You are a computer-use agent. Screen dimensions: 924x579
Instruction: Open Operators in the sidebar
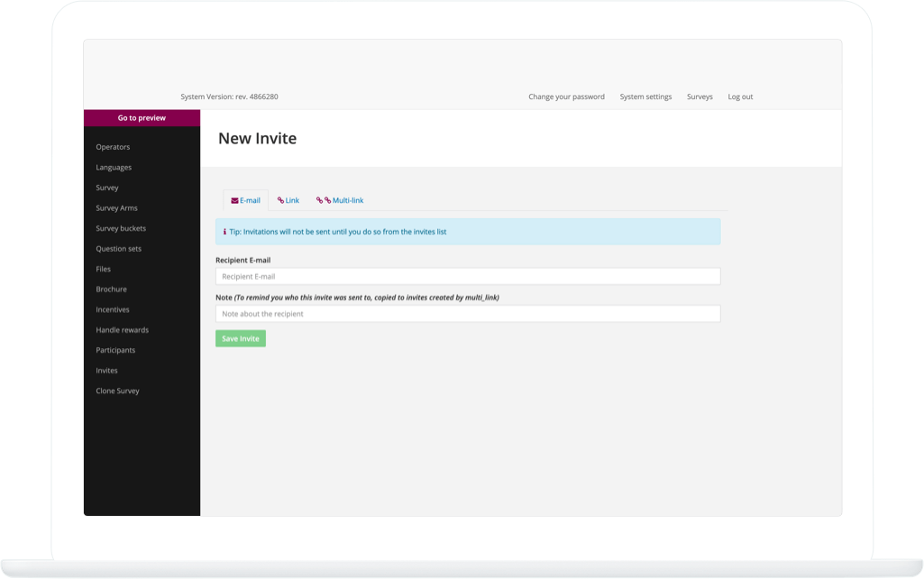[x=114, y=147]
